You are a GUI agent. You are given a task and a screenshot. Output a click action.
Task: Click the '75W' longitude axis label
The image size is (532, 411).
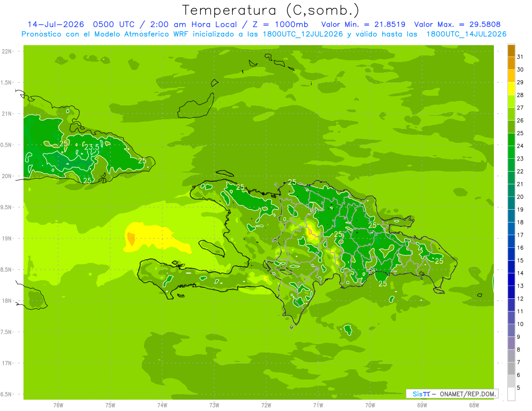(110, 405)
